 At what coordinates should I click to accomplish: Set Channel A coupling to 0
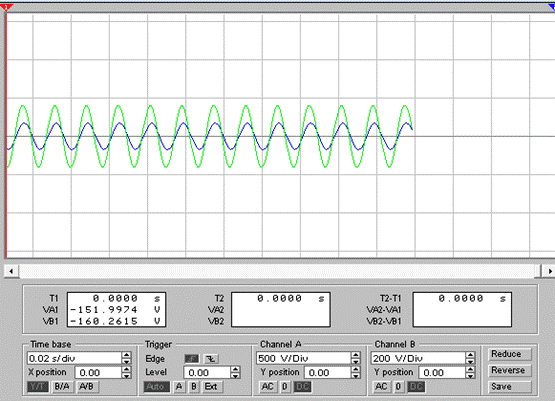pos(285,386)
